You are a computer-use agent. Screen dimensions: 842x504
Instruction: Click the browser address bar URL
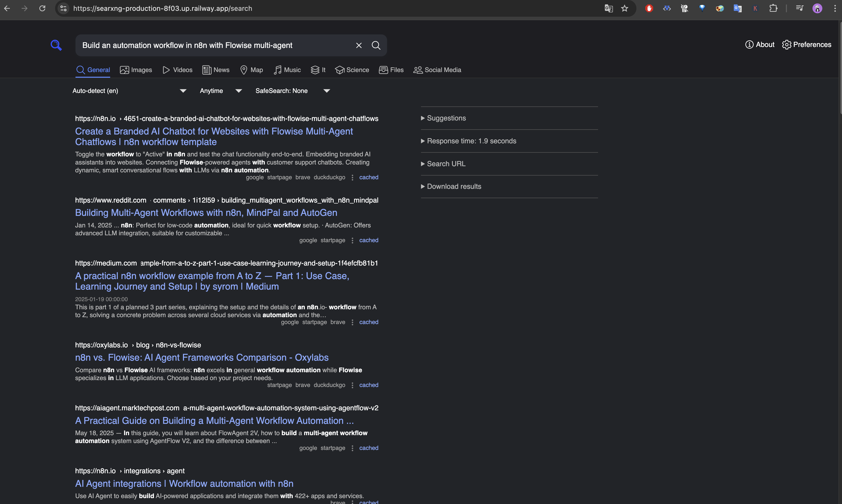[163, 8]
